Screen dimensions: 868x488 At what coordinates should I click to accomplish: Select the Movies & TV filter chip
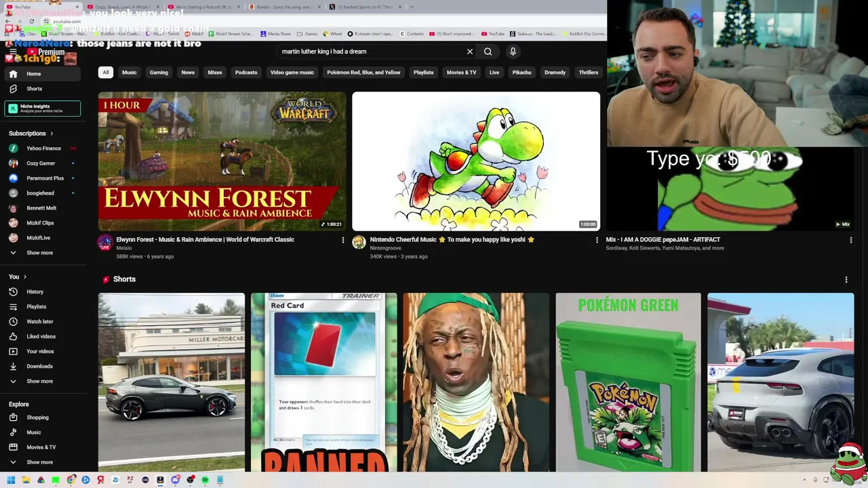tap(461, 73)
